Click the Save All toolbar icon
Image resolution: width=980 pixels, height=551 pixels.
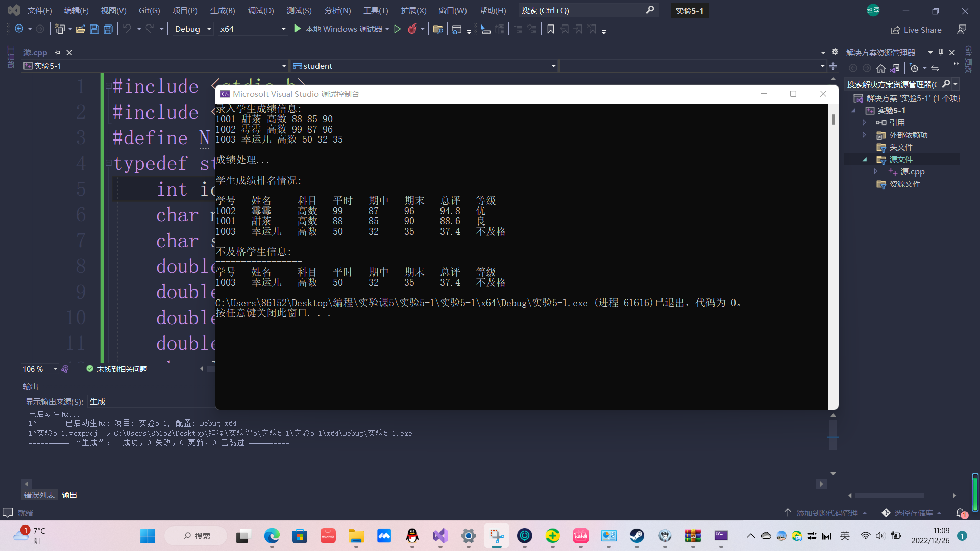pyautogui.click(x=108, y=29)
